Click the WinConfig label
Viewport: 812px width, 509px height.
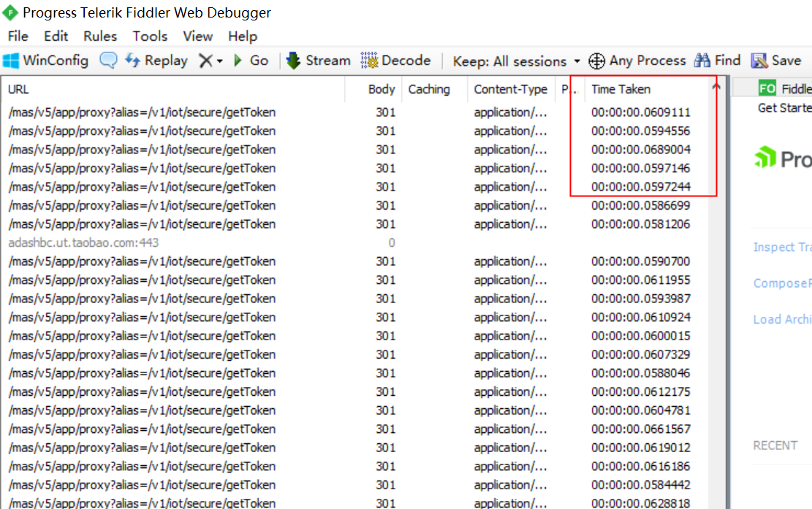point(56,61)
